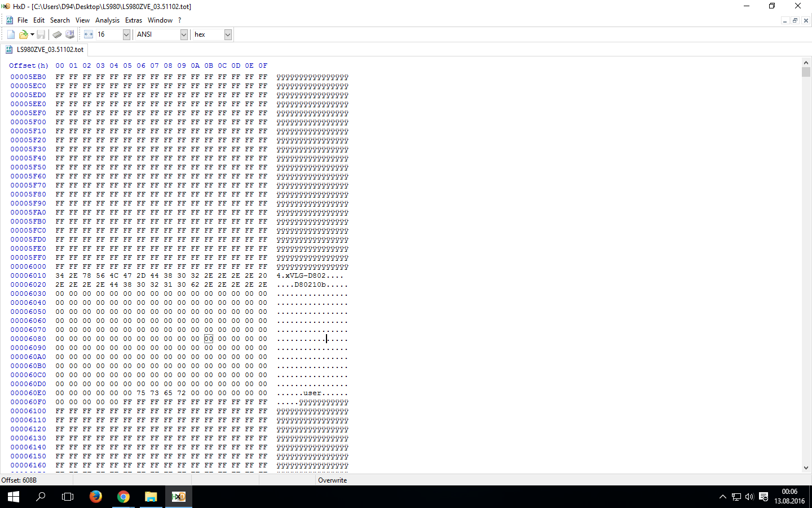Click byte 75 in row 000060E0
This screenshot has height=508, width=812.
click(141, 393)
